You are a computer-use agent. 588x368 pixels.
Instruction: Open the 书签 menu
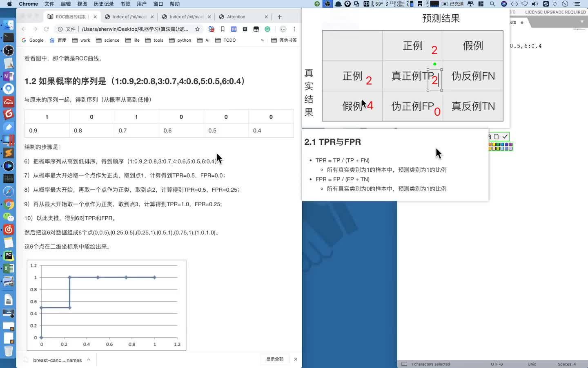(125, 4)
